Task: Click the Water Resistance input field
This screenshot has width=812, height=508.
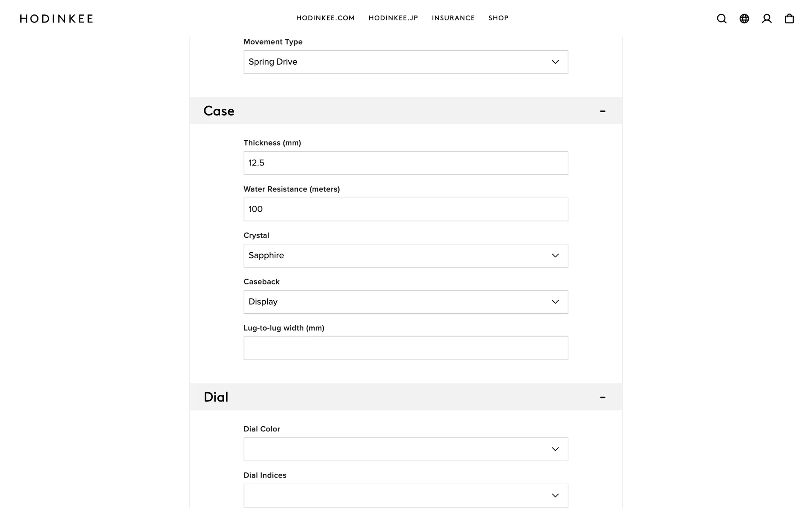Action: click(406, 210)
